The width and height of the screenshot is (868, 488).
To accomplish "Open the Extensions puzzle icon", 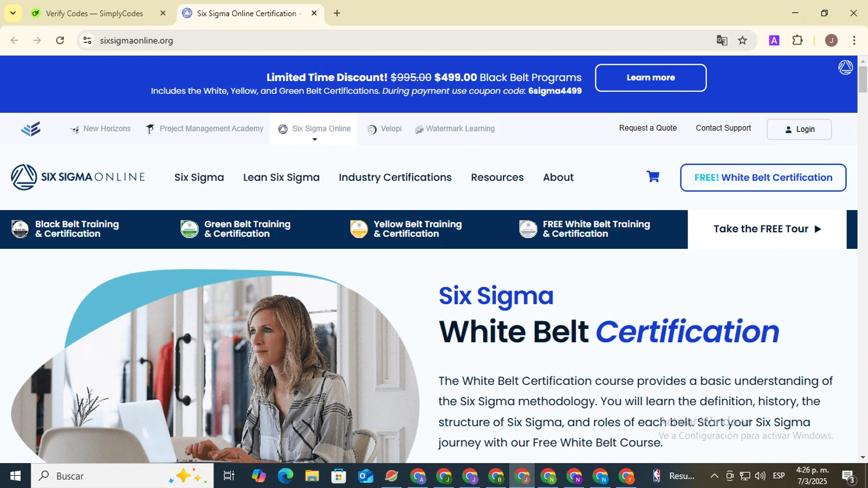I will click(797, 41).
